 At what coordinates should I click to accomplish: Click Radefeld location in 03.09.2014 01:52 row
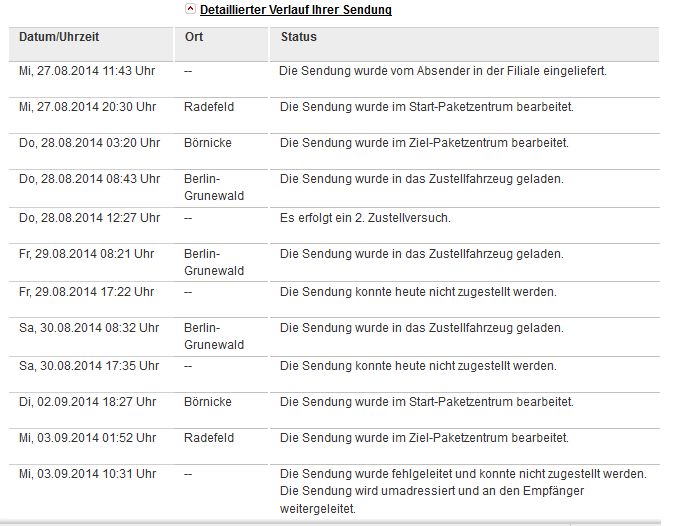pyautogui.click(x=209, y=438)
